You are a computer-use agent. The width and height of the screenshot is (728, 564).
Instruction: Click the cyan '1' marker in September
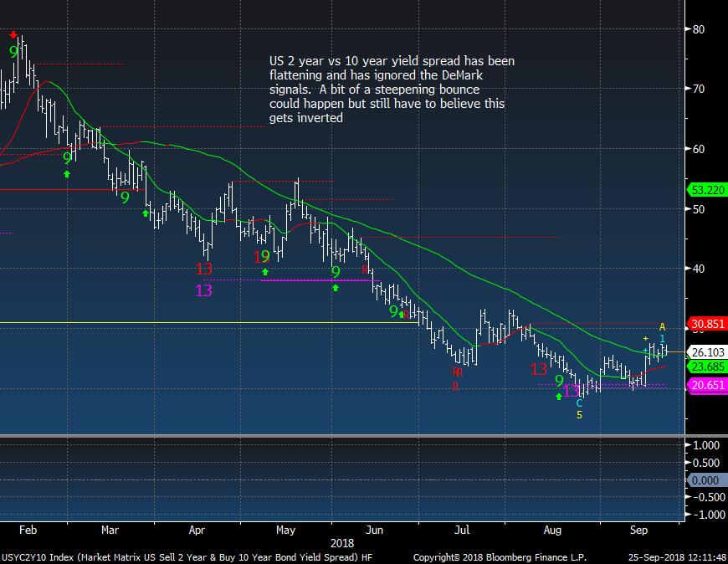pos(662,338)
